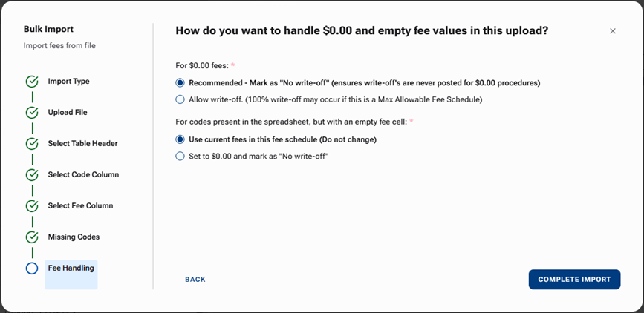Close the Bulk Import dialog
Screen dimensions: 644x313
coord(613,31)
